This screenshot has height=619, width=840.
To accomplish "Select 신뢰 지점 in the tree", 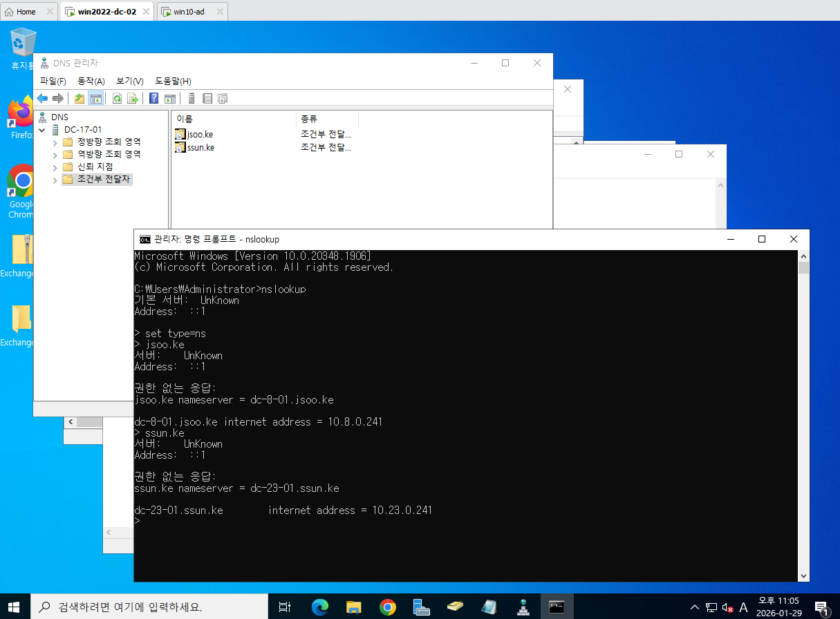I will tap(95, 167).
